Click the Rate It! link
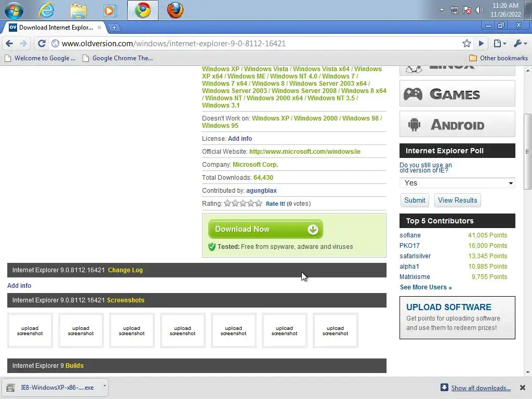The image size is (532, 399). 275,204
